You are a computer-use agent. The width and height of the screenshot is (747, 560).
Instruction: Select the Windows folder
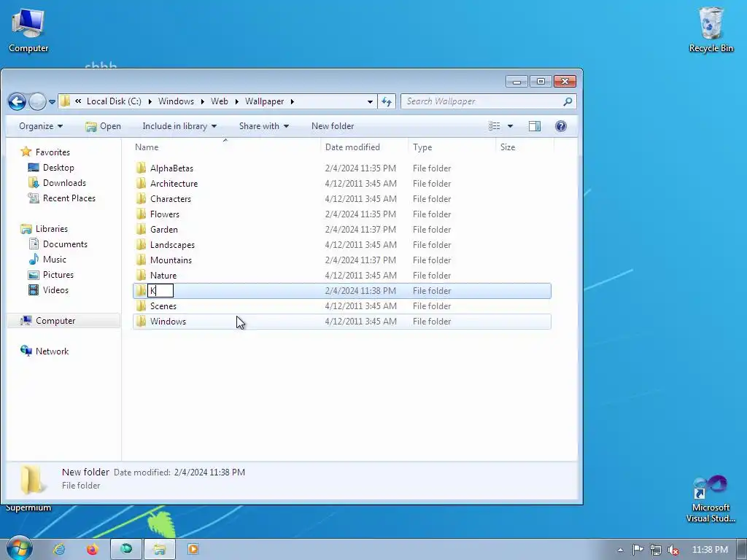(341, 322)
